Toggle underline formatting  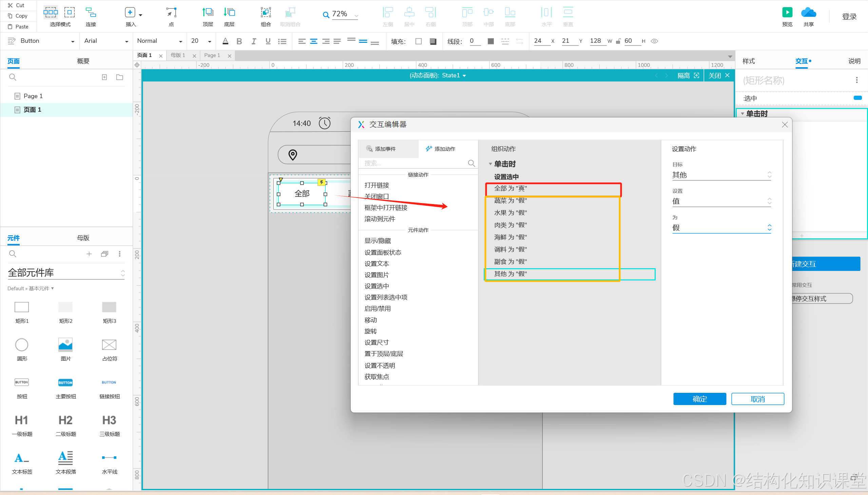coord(268,41)
